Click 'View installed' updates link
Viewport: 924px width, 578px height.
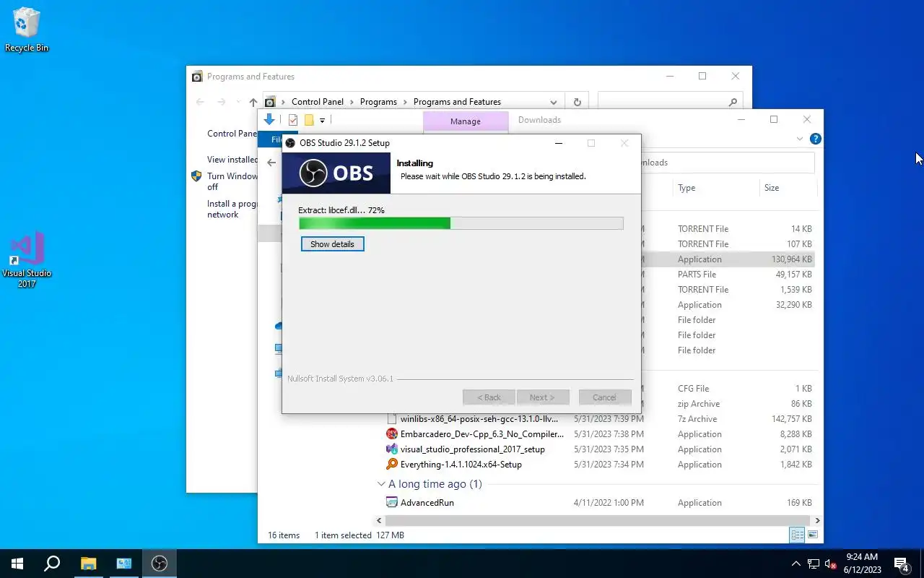click(232, 160)
